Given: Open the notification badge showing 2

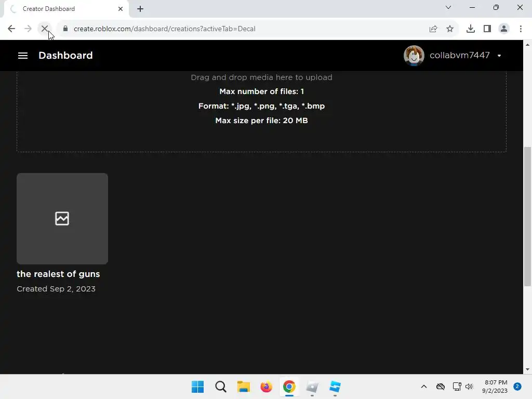Looking at the screenshot, I should pyautogui.click(x=517, y=387).
